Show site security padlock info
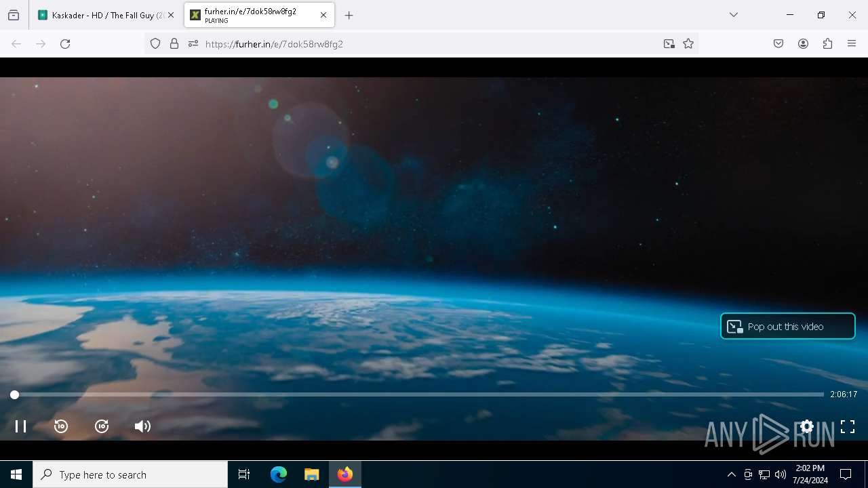The height and width of the screenshot is (488, 868). click(x=174, y=44)
